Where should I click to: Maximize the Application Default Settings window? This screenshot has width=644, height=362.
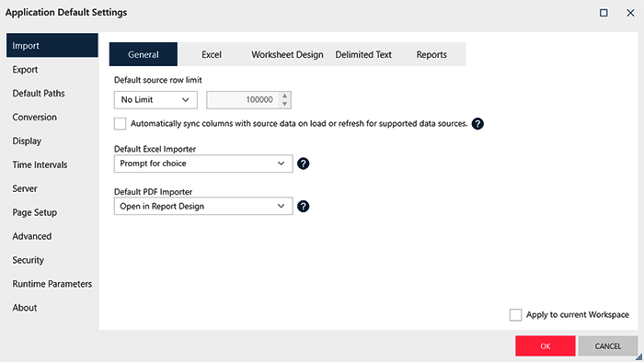click(x=604, y=13)
